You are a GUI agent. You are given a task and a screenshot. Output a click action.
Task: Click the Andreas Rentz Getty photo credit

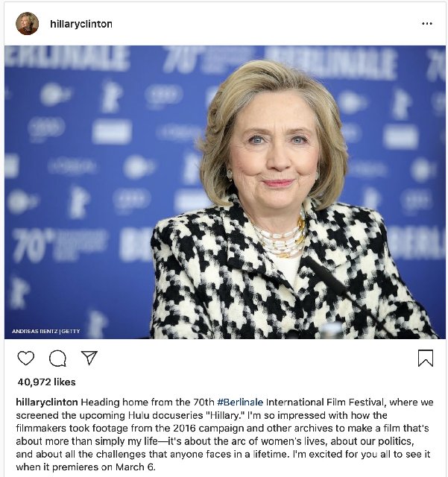click(x=46, y=331)
